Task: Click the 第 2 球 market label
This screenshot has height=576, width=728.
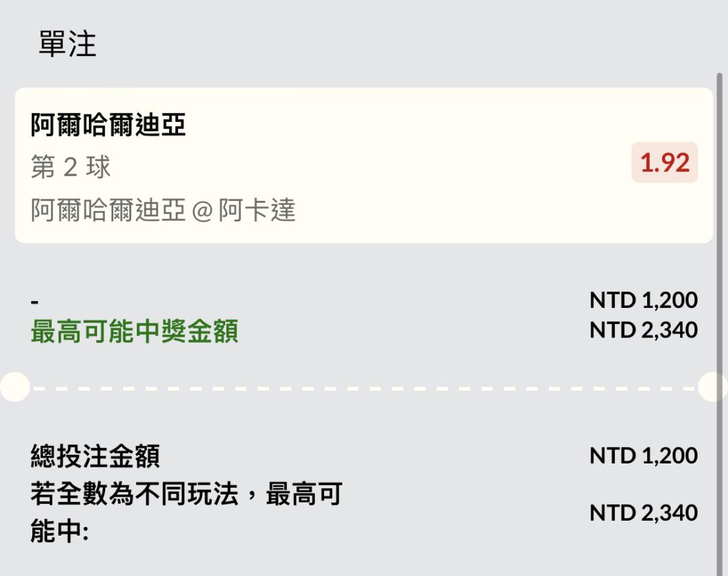Action: point(71,168)
